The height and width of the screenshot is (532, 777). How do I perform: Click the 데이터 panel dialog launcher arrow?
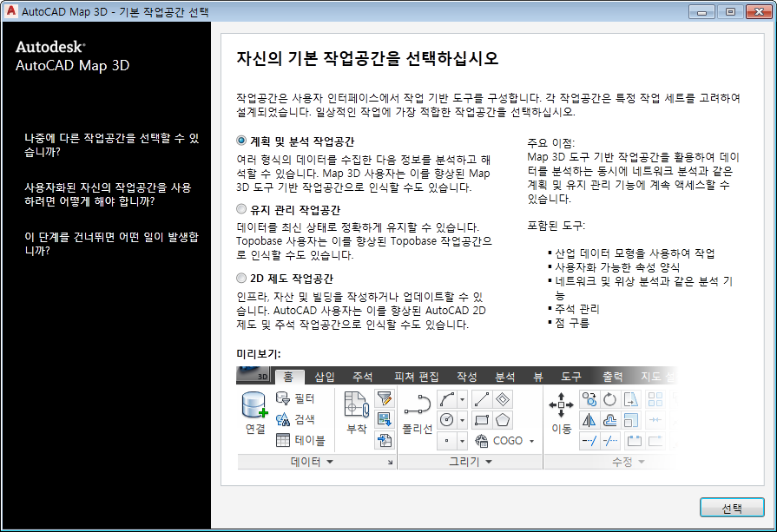coord(390,463)
